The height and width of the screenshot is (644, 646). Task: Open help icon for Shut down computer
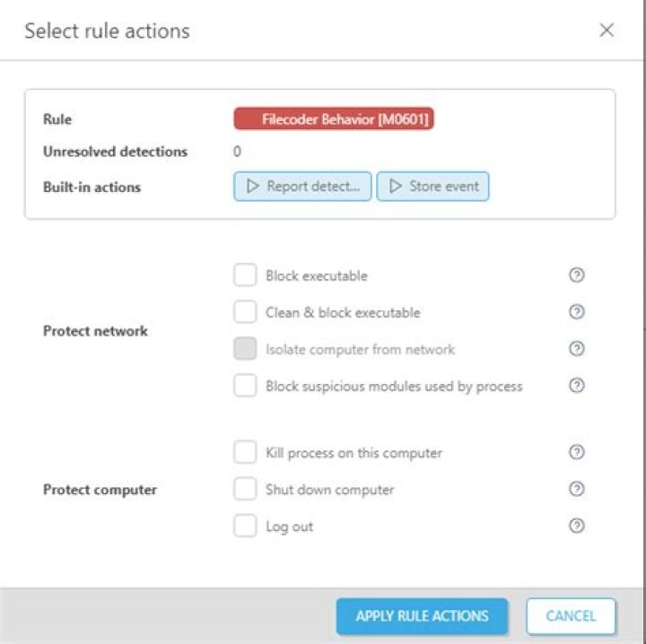pyautogui.click(x=577, y=489)
